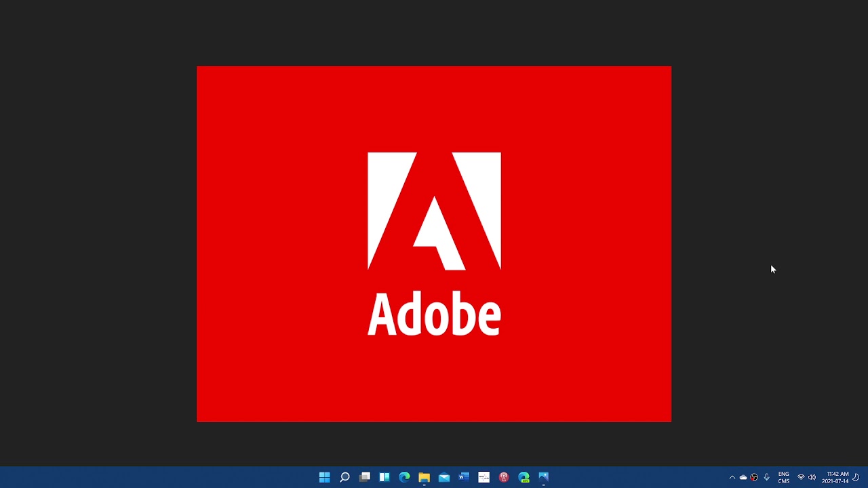Open the Mail app icon

pyautogui.click(x=444, y=477)
